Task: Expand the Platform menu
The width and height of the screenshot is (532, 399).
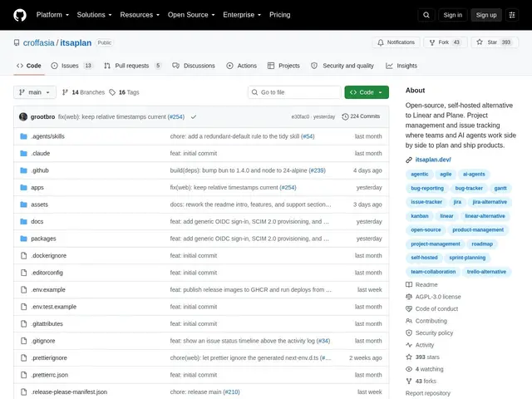Action: pyautogui.click(x=52, y=15)
